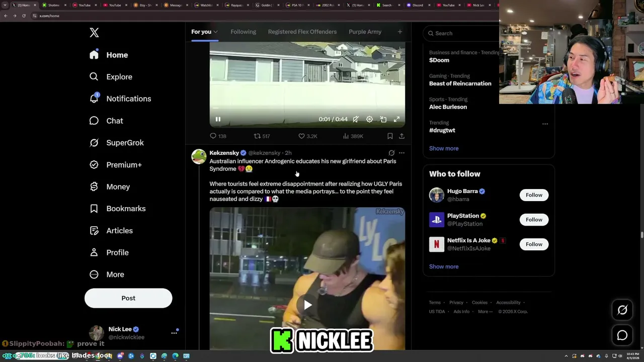Screen dimensions: 644x362
Task: Open Articles in the sidebar
Action: (x=111, y=231)
